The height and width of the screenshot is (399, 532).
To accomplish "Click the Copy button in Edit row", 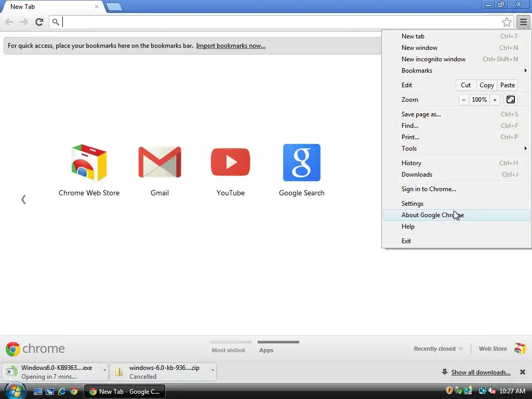I will pos(486,85).
